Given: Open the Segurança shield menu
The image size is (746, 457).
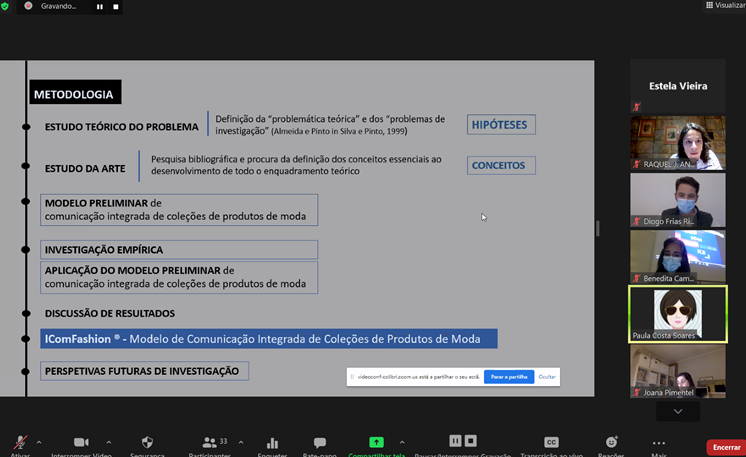Looking at the screenshot, I should tap(147, 442).
